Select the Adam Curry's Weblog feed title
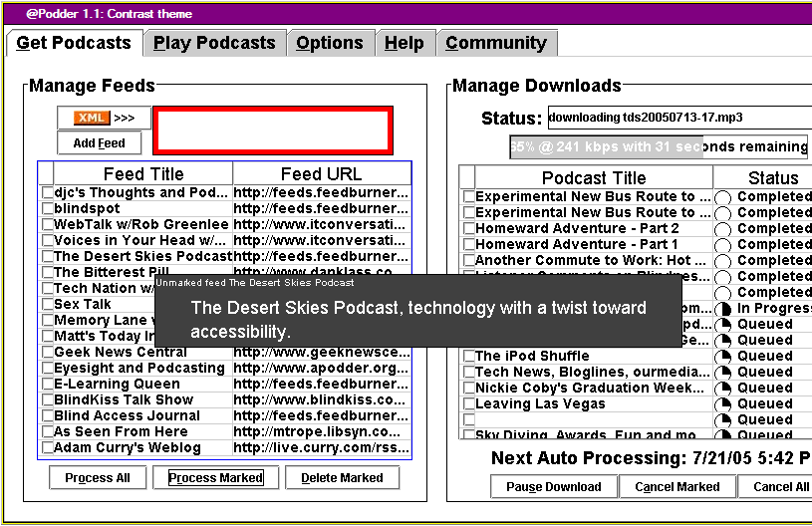 pyautogui.click(x=128, y=448)
